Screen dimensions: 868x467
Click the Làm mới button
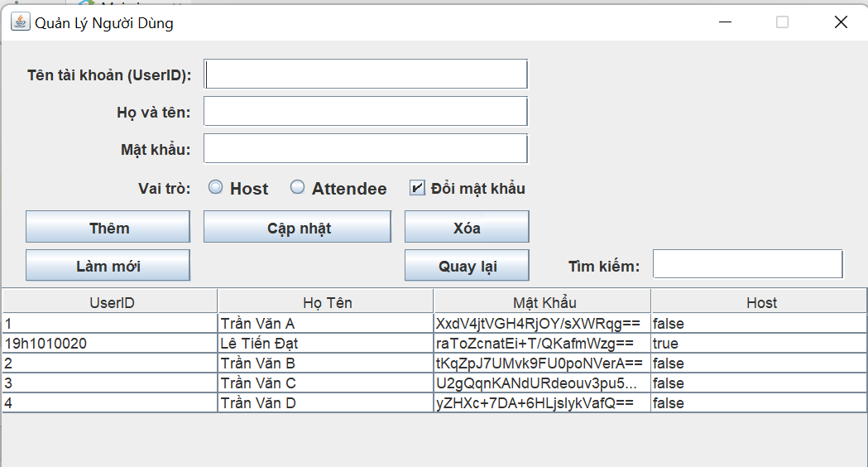point(108,265)
